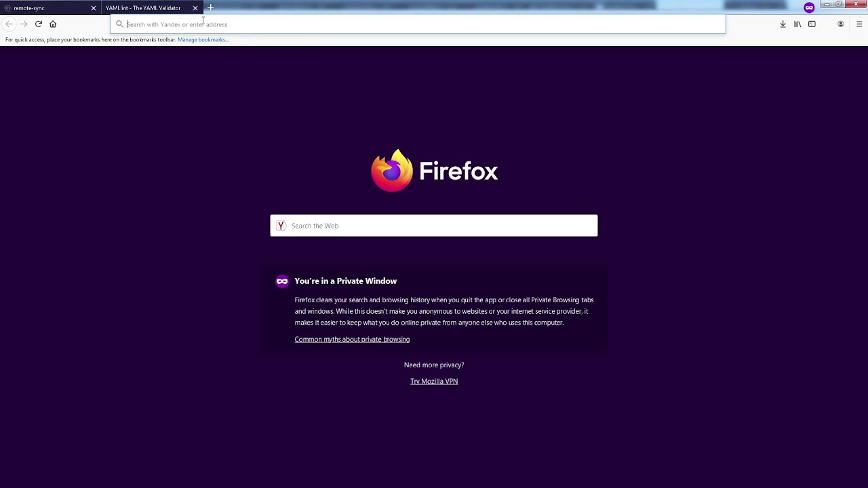Screen dimensions: 868x488
Task: Follow the Try Mozilla VPN link
Action: pos(434,382)
